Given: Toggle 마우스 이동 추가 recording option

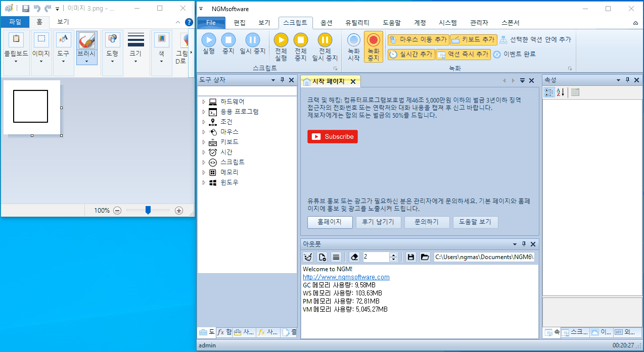Looking at the screenshot, I should (x=418, y=39).
